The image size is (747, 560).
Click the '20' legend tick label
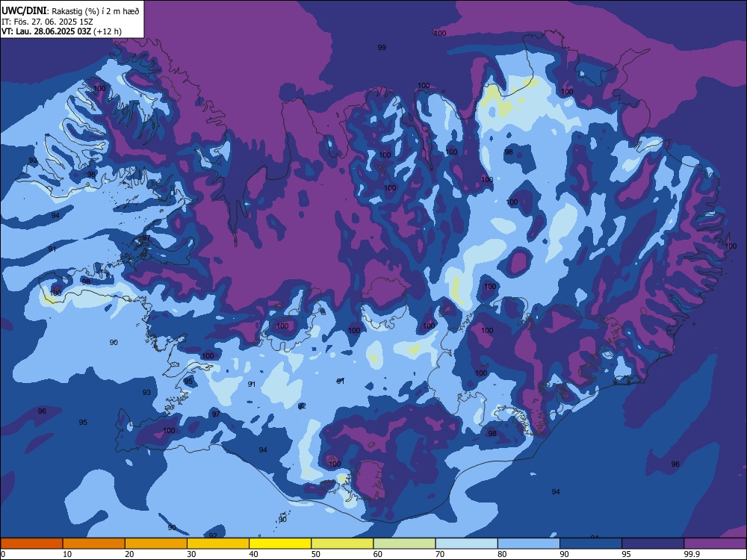[129, 554]
